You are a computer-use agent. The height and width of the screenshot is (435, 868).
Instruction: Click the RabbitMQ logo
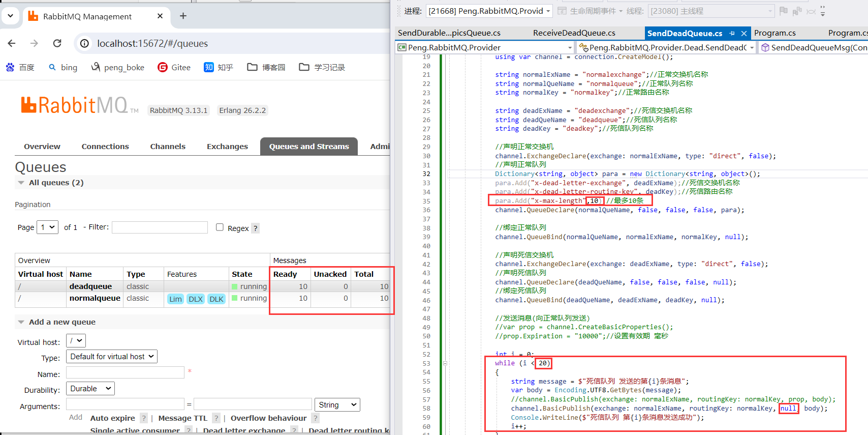click(x=79, y=105)
